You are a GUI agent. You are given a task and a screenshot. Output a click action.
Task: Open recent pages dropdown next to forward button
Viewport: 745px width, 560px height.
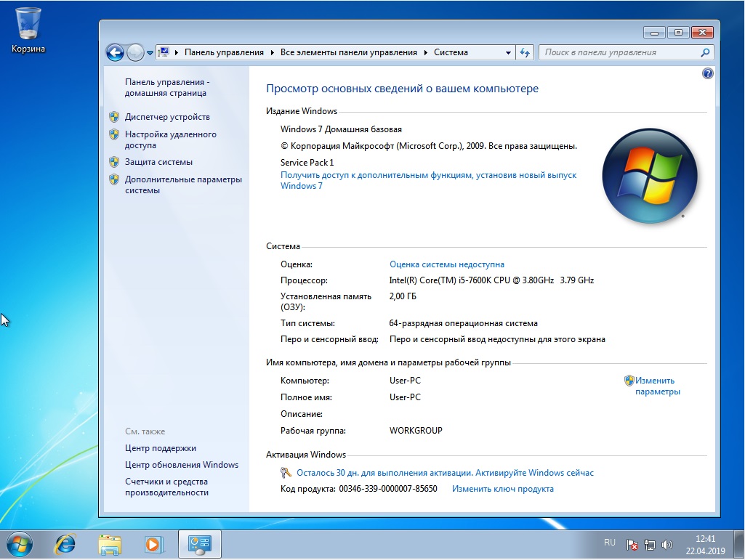tap(150, 52)
